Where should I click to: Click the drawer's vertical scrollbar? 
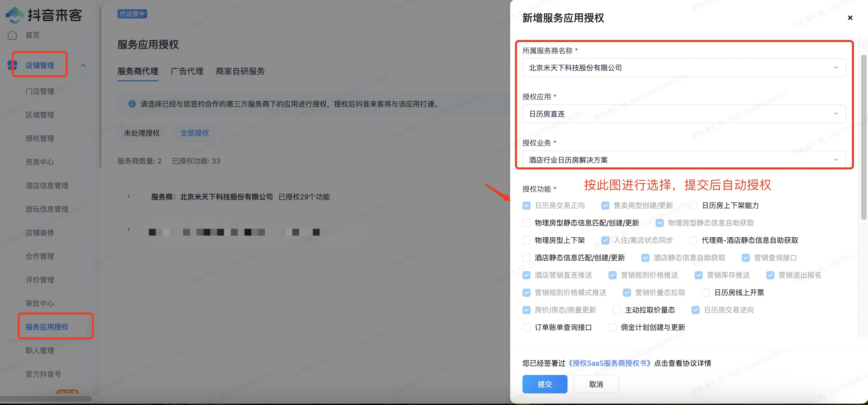point(864,137)
